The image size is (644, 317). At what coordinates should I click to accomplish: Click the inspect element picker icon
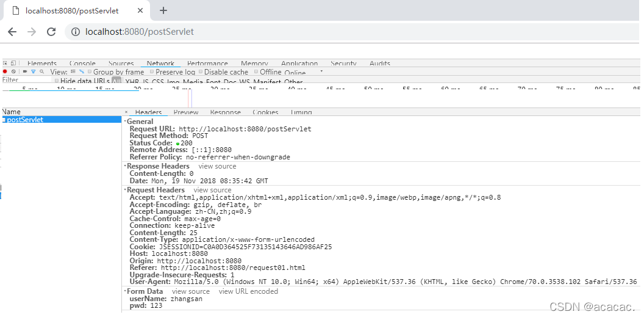point(5,64)
